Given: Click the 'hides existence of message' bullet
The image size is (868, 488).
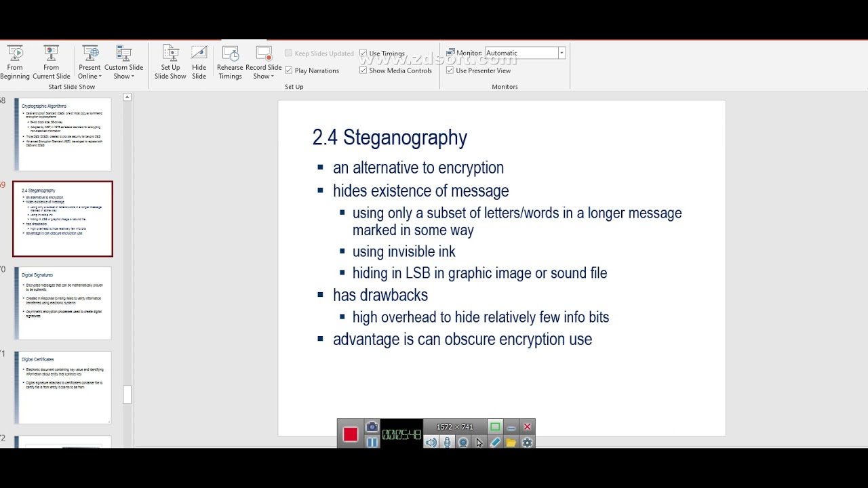Looking at the screenshot, I should [420, 190].
